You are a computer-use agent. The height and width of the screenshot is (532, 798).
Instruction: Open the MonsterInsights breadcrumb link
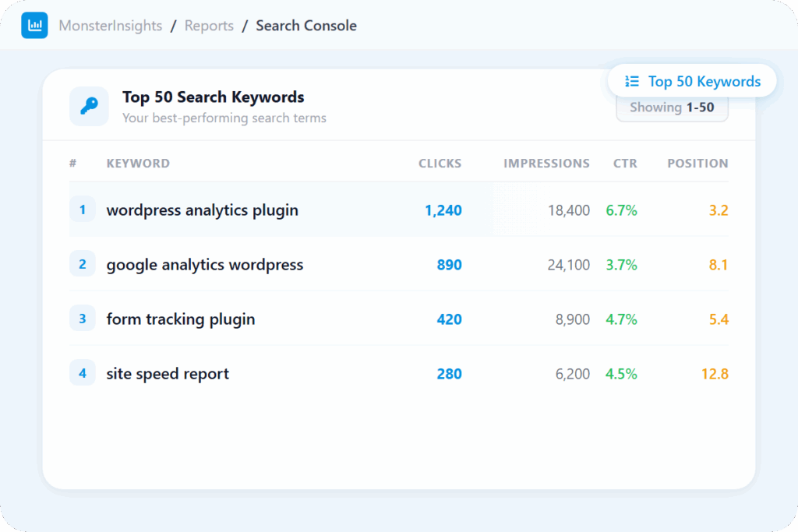(x=111, y=26)
